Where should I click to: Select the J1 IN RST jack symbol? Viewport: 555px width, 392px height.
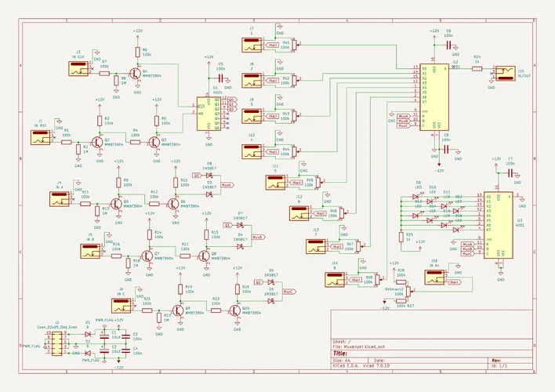point(41,137)
